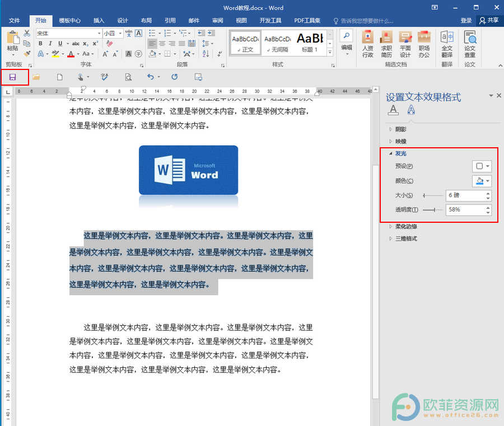Adjust the glow 大小 size slider
The image size is (504, 426).
(x=433, y=195)
